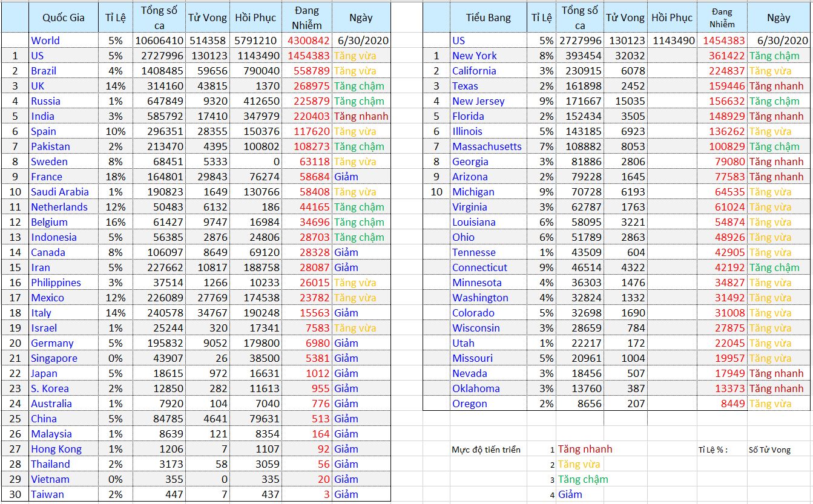Click Arizona ratio cell 2%
813x504 pixels.
click(x=541, y=177)
